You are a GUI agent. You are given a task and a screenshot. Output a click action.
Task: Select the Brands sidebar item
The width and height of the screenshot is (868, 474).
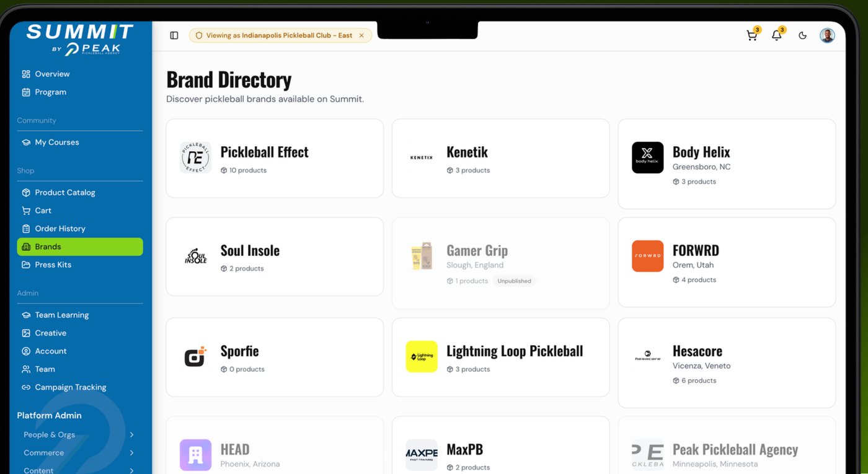[x=80, y=247]
